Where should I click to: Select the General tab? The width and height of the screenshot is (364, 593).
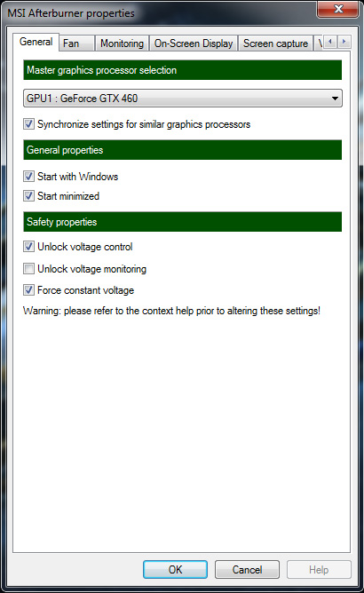[36, 42]
